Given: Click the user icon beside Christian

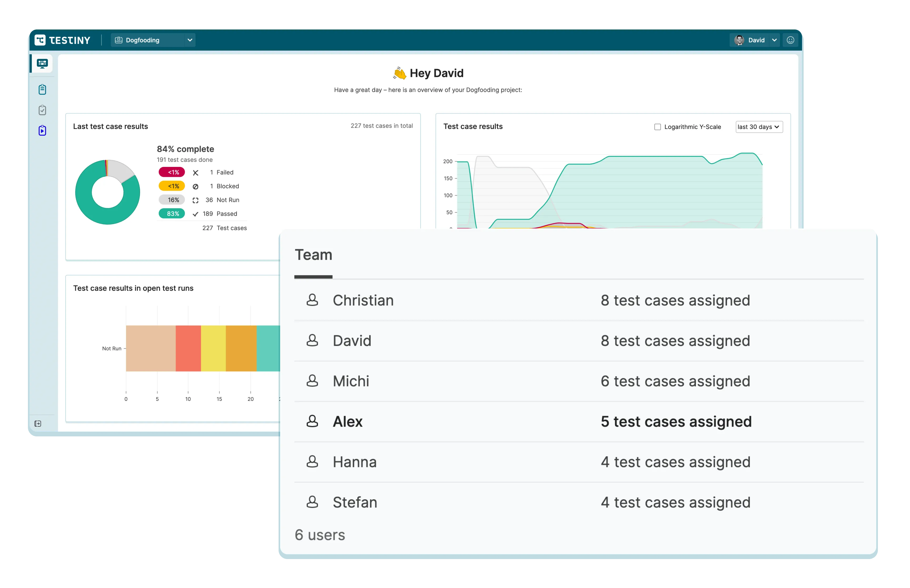Looking at the screenshot, I should pos(312,300).
